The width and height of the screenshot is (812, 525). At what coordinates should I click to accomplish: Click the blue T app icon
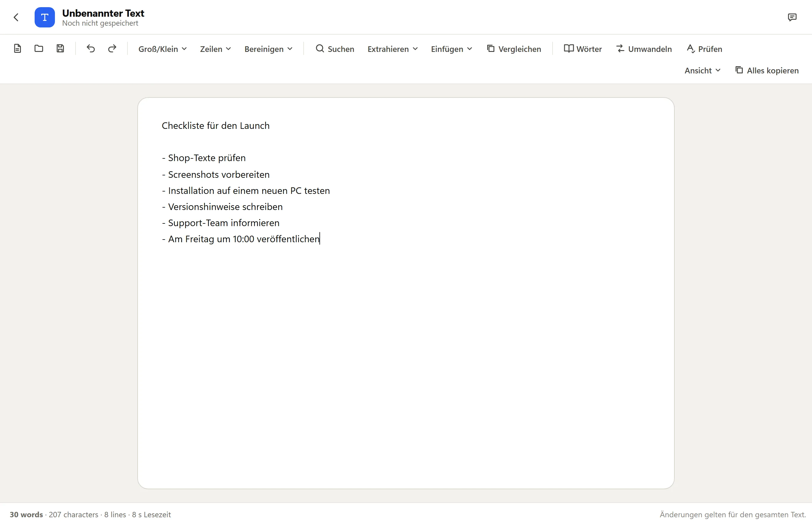pyautogui.click(x=45, y=17)
